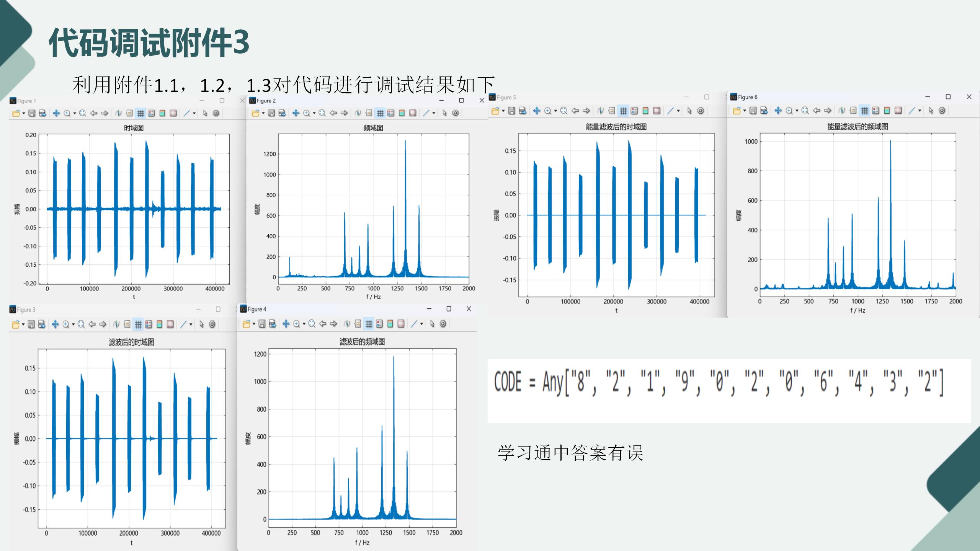Click the save icon in Figure 4 toolbar

(262, 324)
